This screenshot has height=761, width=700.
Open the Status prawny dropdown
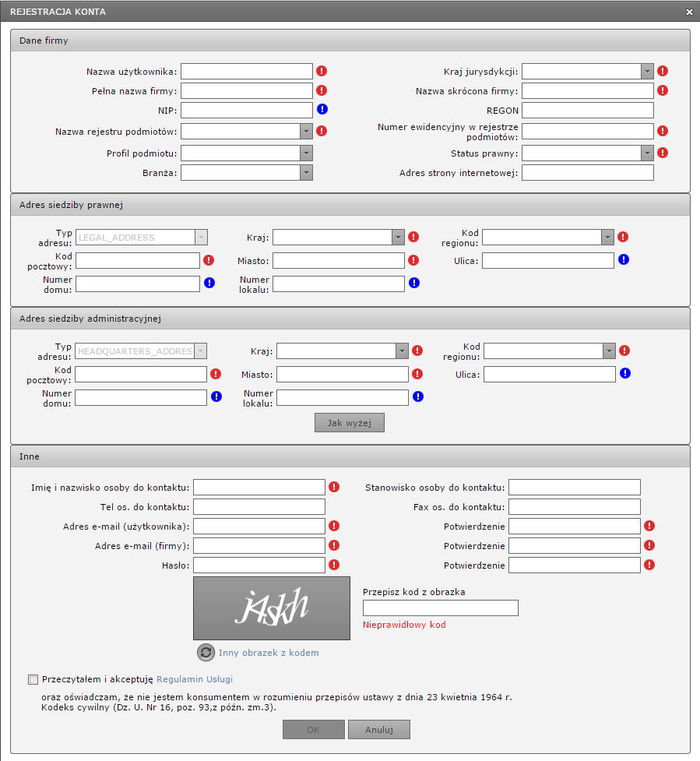(647, 153)
